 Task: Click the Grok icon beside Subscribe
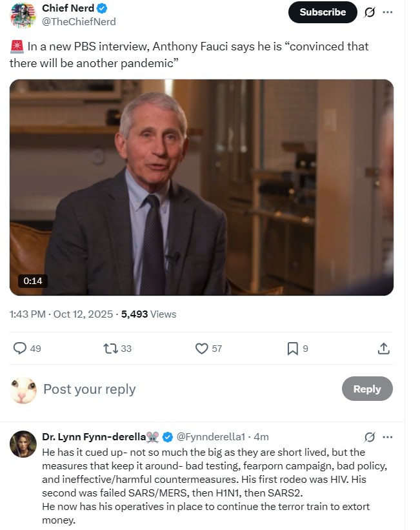pos(370,12)
